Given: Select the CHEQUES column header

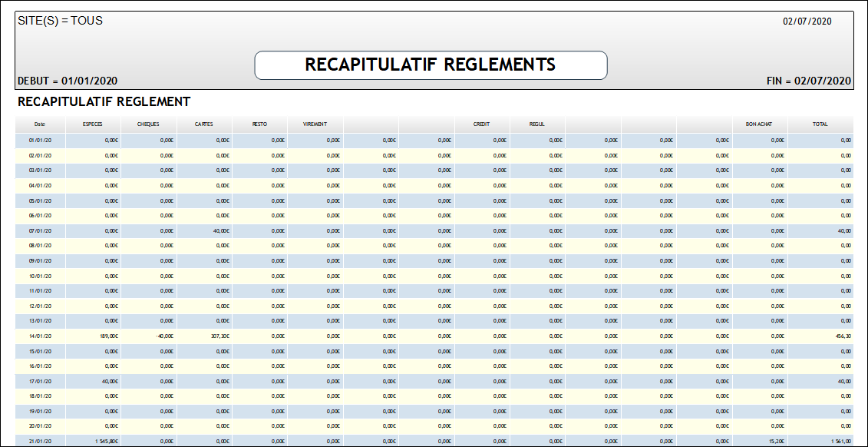Looking at the screenshot, I should [x=148, y=124].
